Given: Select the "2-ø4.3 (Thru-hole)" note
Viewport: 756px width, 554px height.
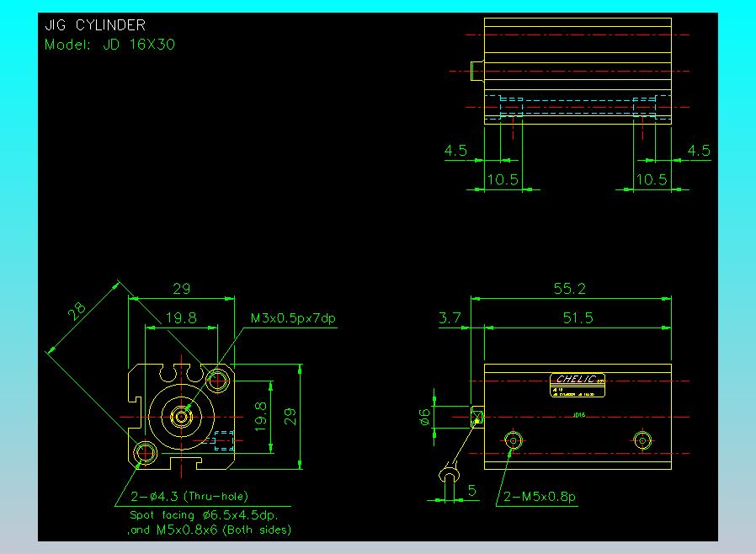Looking at the screenshot, I should (x=189, y=496).
